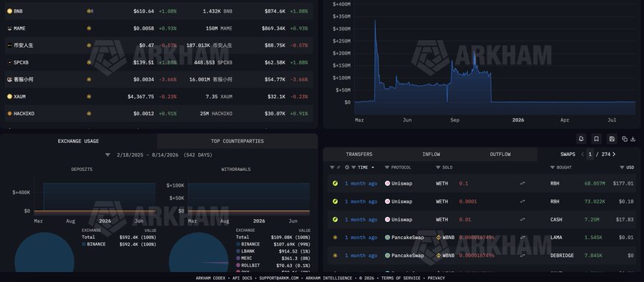Click the BNB coin icon in holdings list
Screen dimensions: 644x282
[x=9, y=11]
